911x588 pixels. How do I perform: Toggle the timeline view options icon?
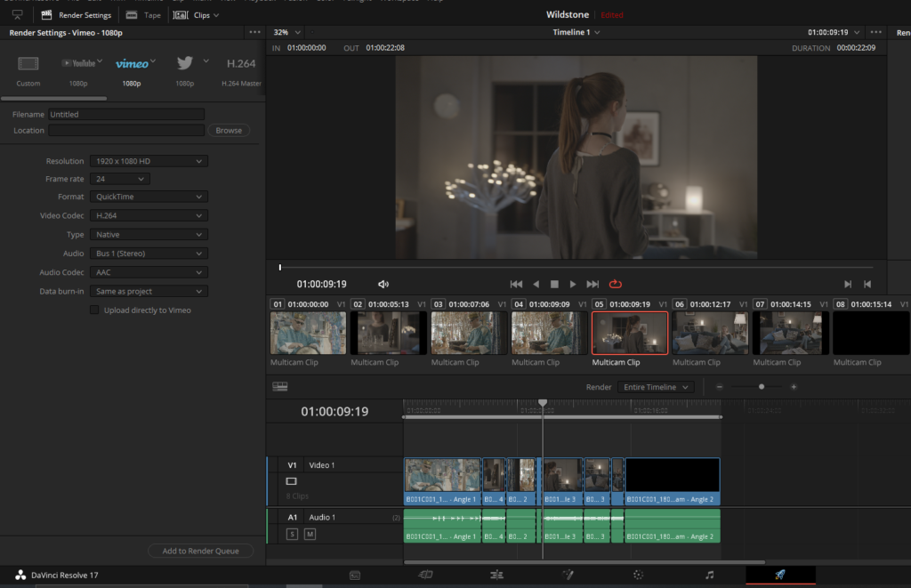click(280, 387)
